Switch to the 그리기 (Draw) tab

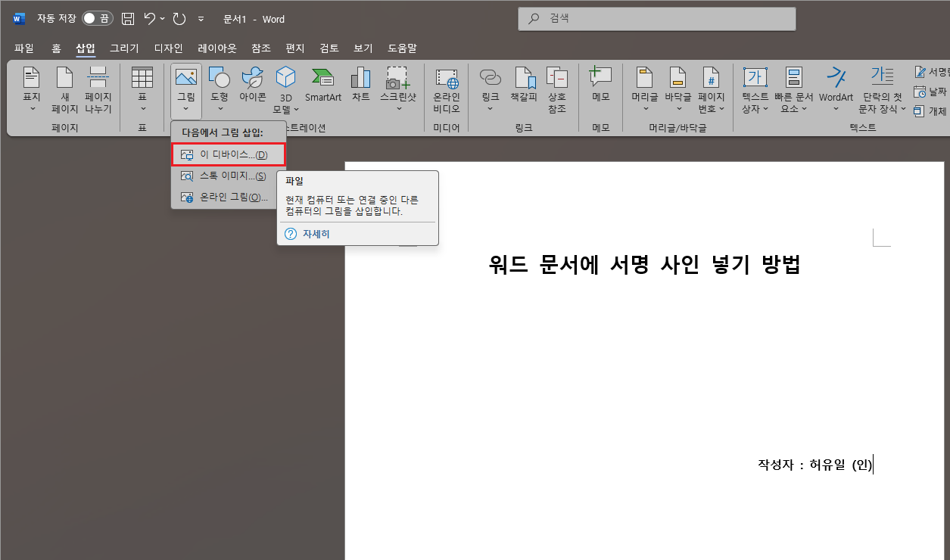coord(124,48)
